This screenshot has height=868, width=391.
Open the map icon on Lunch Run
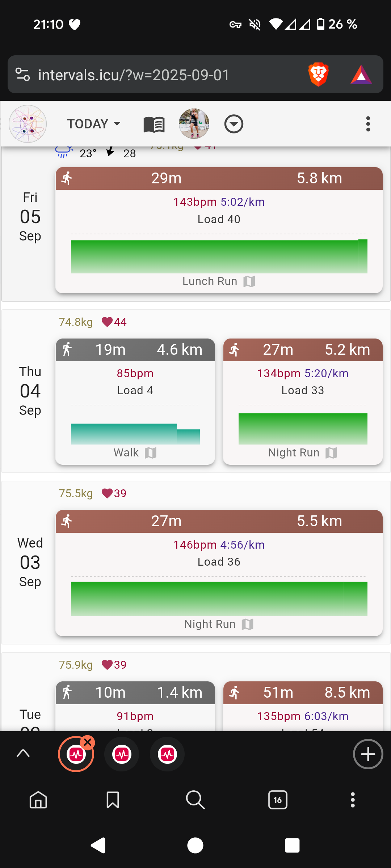249,281
